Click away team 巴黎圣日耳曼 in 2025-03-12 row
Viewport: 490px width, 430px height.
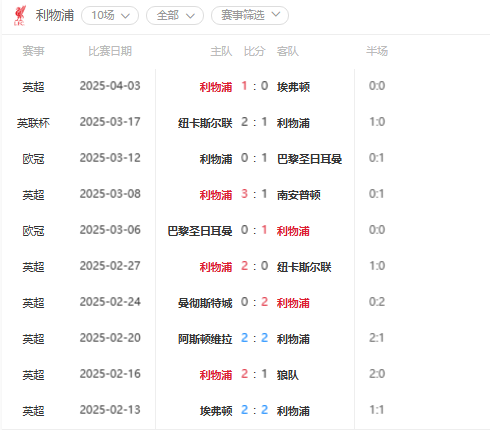(309, 159)
